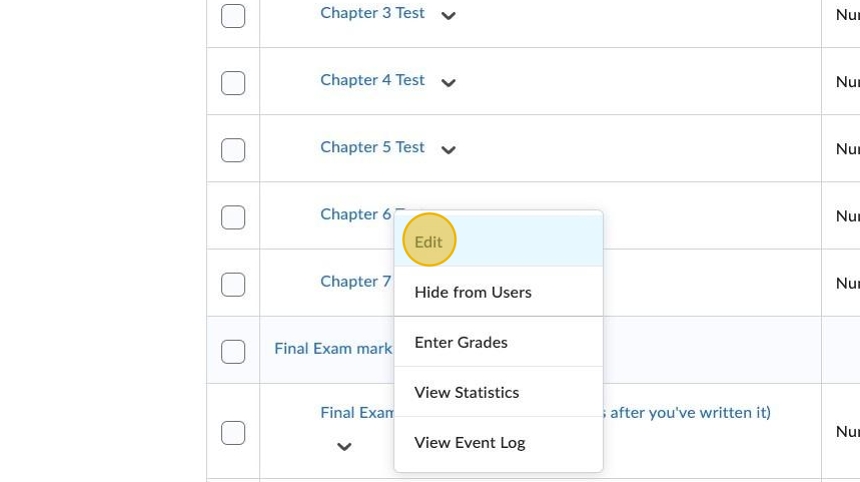The width and height of the screenshot is (860, 482).
Task: Check the Chapter 3 Test checkbox
Action: [233, 16]
